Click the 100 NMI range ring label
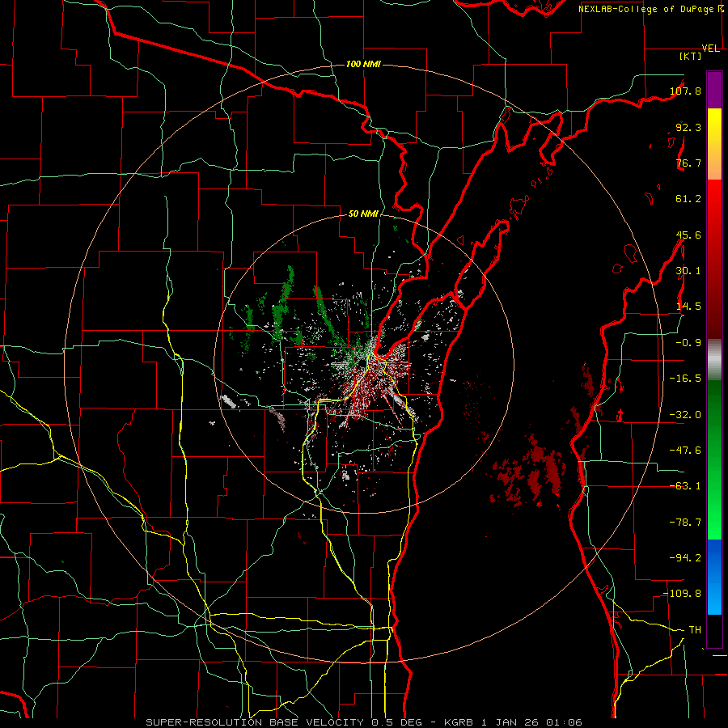The image size is (728, 728). [x=363, y=64]
